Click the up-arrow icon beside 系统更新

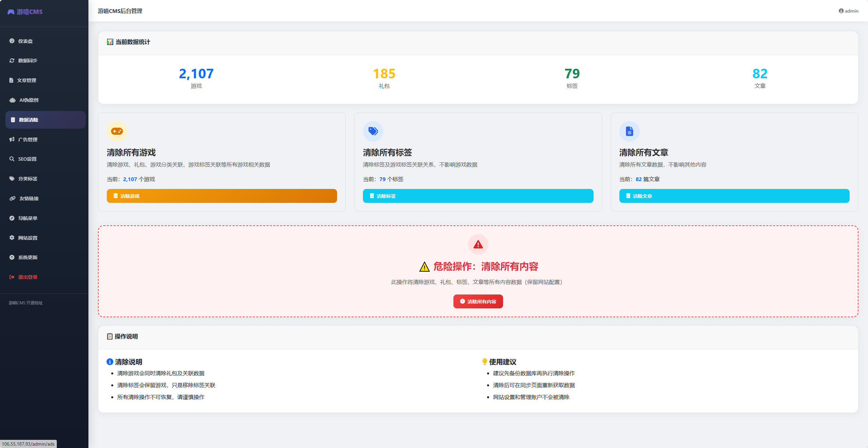(x=12, y=257)
